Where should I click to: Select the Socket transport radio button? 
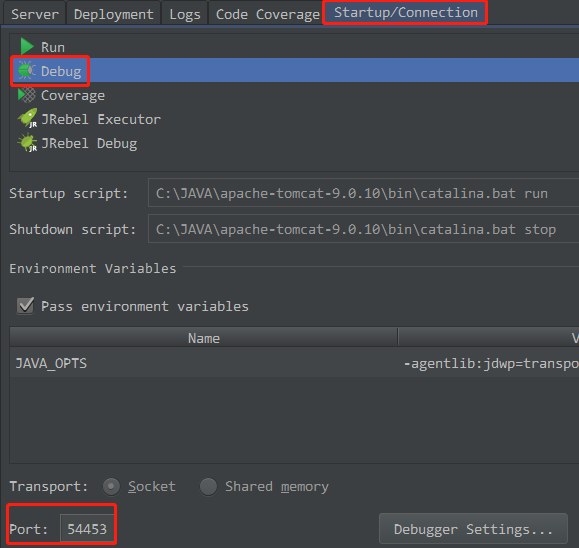point(111,486)
